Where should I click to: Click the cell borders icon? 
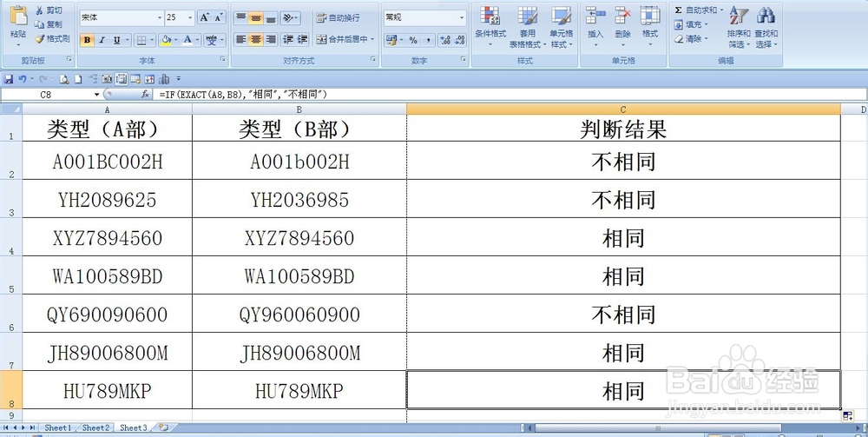[x=141, y=40]
